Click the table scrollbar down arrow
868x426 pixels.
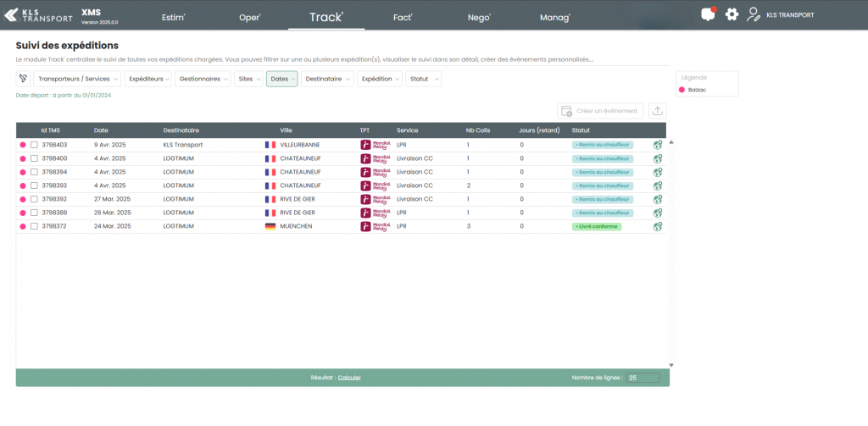pyautogui.click(x=671, y=365)
